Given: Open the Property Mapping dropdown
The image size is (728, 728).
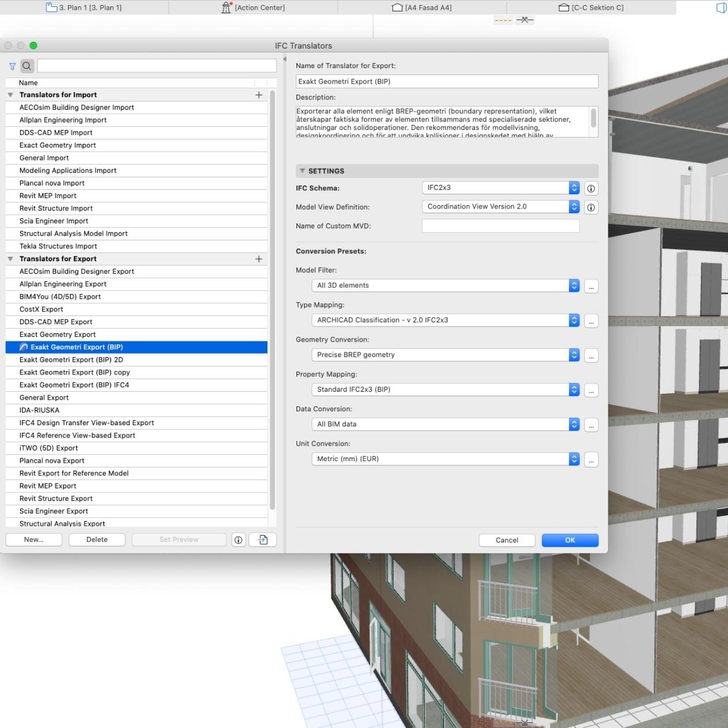Looking at the screenshot, I should [x=445, y=389].
